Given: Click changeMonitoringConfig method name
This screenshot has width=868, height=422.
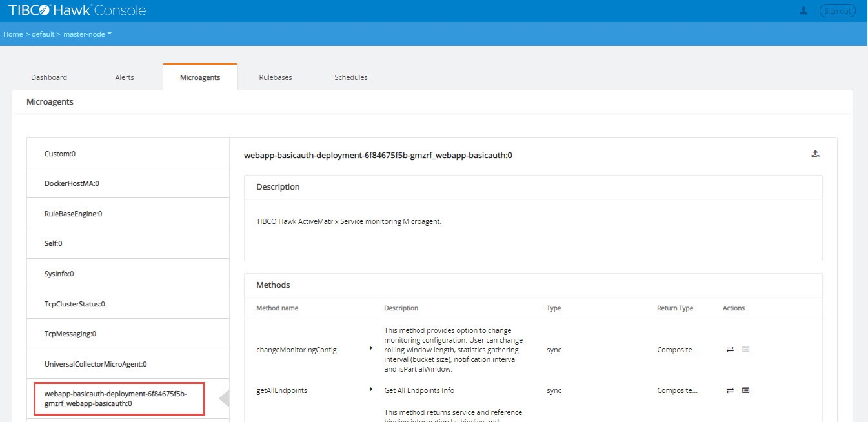Looking at the screenshot, I should pyautogui.click(x=296, y=350).
